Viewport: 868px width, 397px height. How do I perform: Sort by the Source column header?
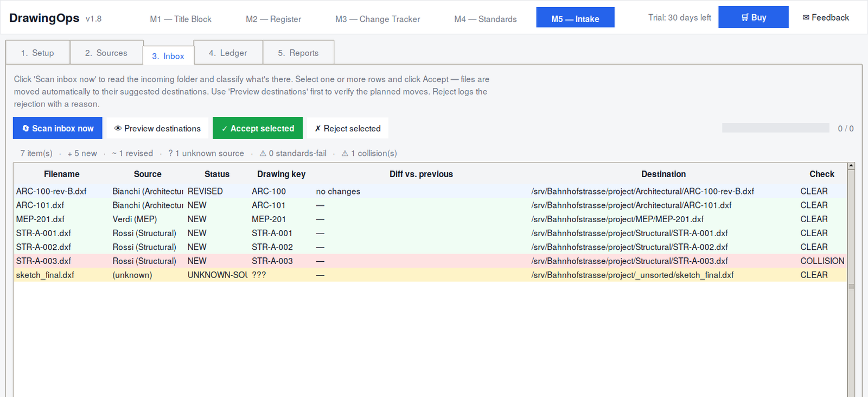[x=148, y=174]
